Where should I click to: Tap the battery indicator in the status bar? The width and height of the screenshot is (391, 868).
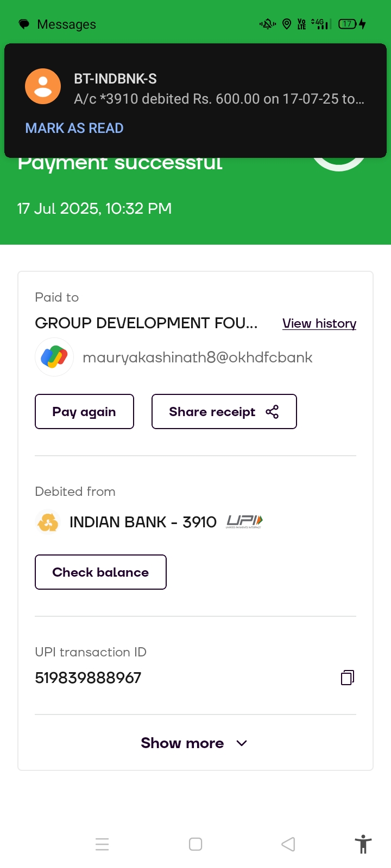348,24
